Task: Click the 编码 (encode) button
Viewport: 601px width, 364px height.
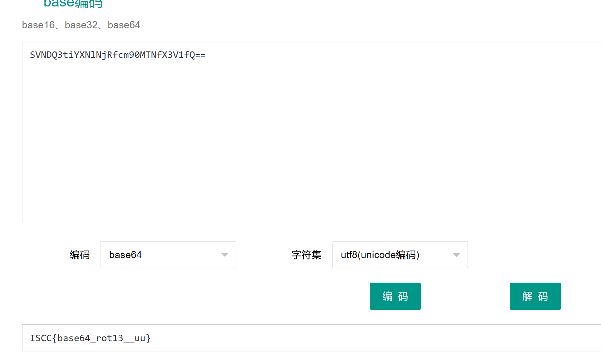Action: click(395, 296)
